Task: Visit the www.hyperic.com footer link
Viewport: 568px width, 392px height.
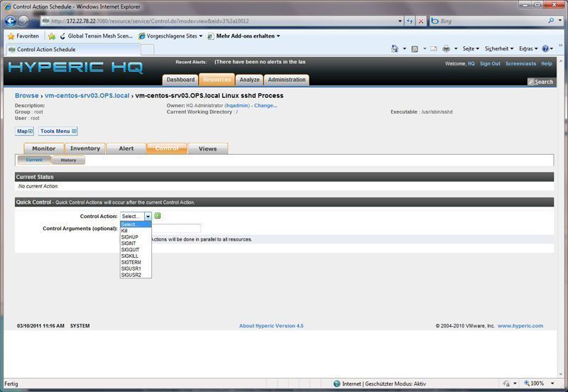Action: point(520,326)
